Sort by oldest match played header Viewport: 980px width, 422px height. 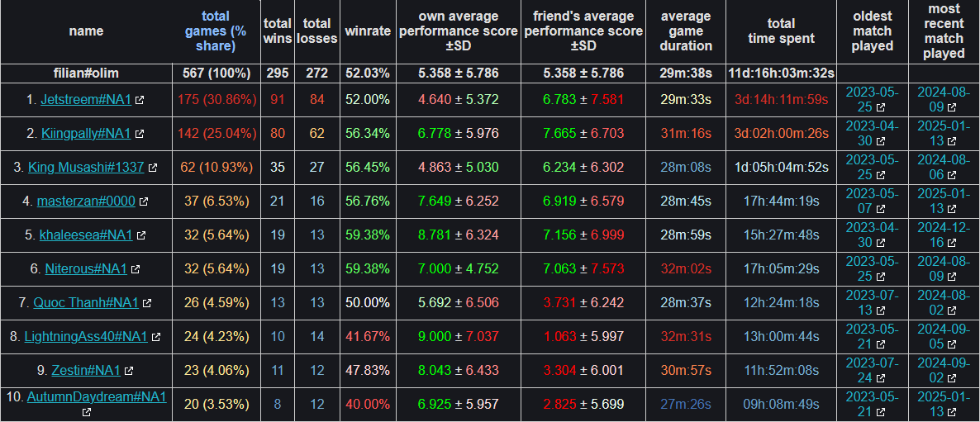click(872, 31)
